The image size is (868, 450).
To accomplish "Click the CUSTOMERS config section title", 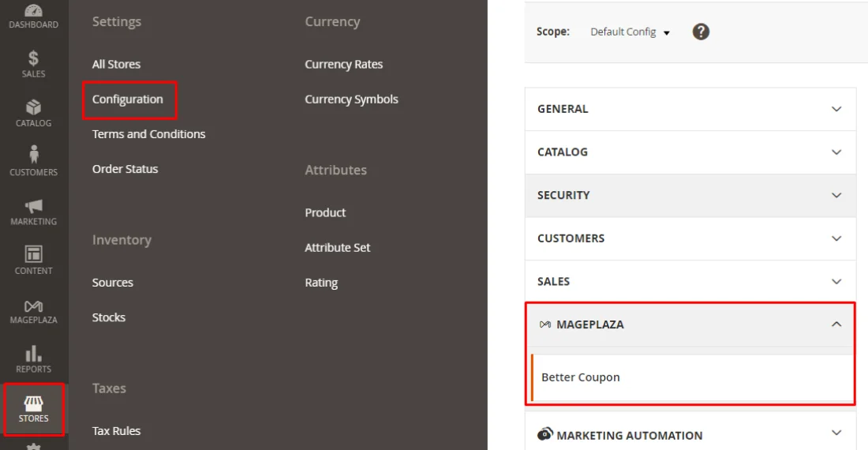I will [x=571, y=238].
